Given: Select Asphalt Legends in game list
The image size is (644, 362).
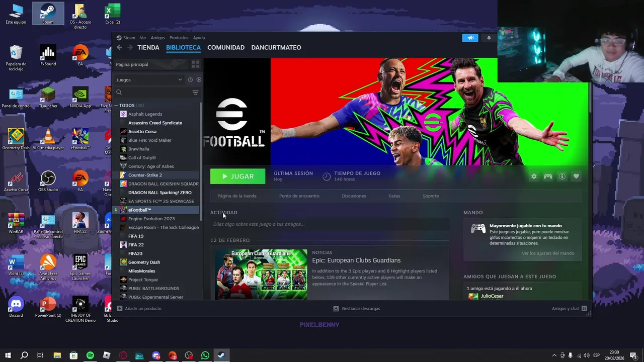Looking at the screenshot, I should [x=145, y=114].
